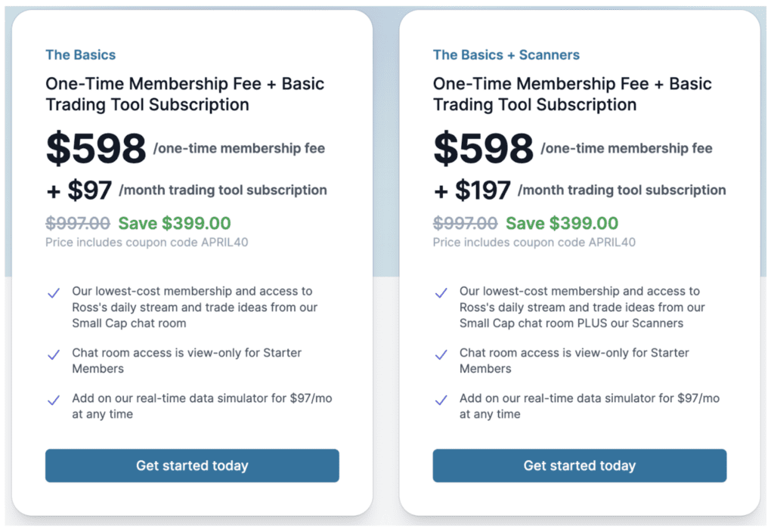Click the crossed-out $997.00 price in Basics card

click(77, 224)
